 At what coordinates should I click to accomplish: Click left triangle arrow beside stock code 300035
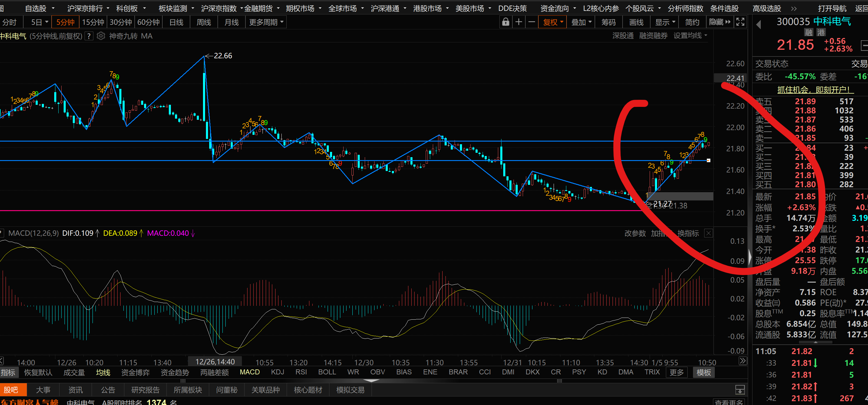pyautogui.click(x=758, y=24)
